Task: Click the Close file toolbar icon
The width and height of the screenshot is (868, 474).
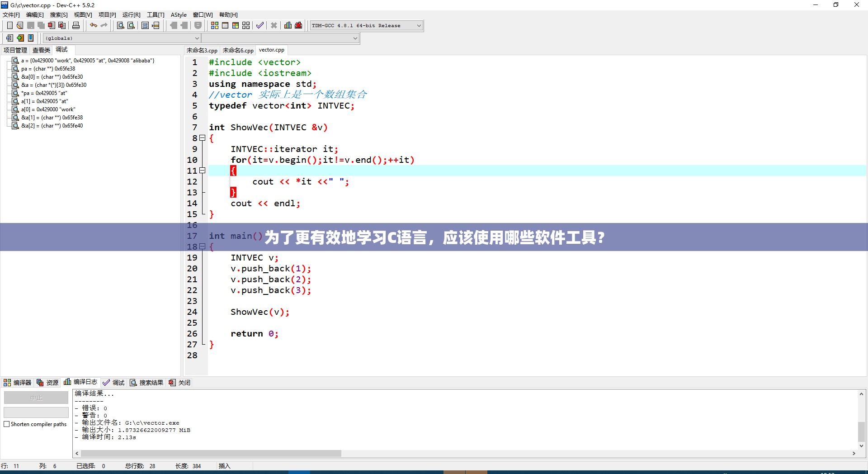Action: [x=52, y=26]
